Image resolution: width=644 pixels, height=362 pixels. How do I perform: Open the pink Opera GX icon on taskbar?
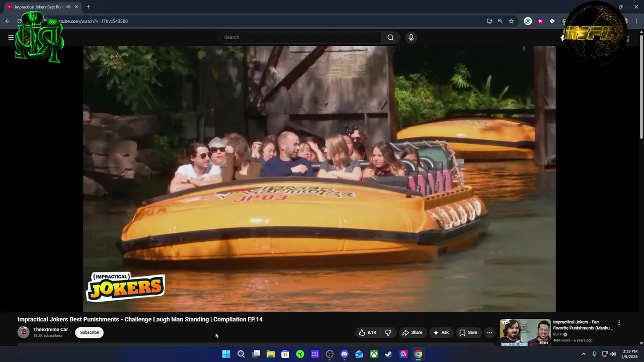pyautogui.click(x=404, y=354)
